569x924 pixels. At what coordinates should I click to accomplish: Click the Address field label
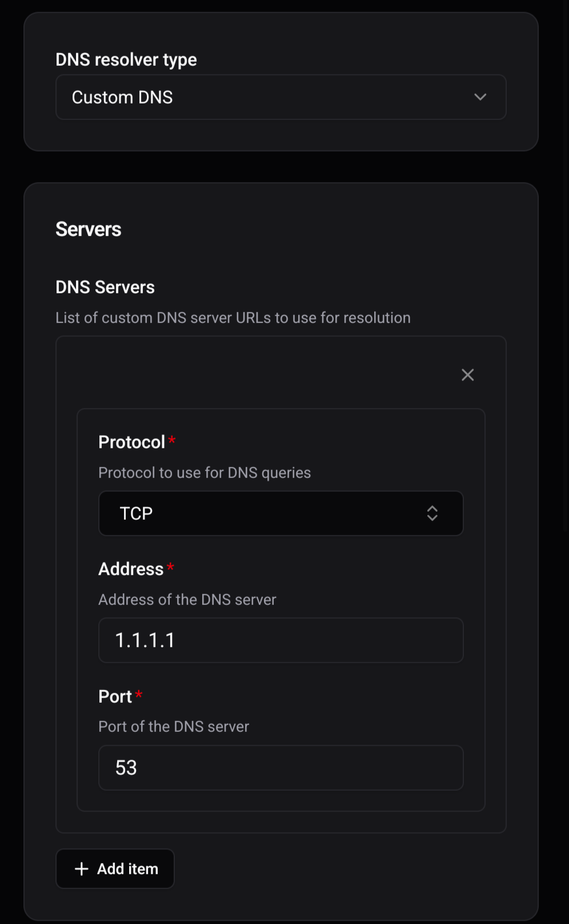click(x=131, y=569)
